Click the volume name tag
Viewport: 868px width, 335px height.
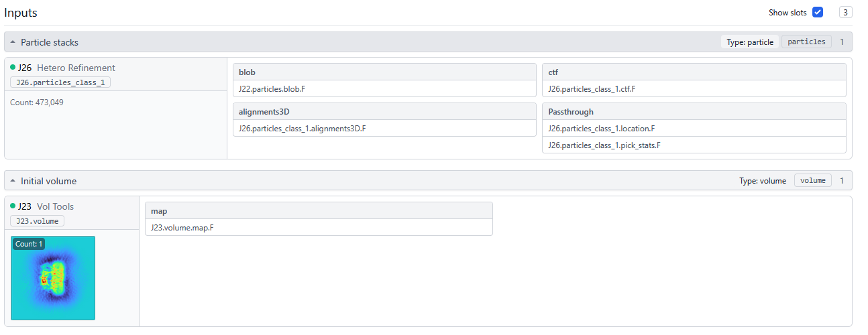point(813,180)
